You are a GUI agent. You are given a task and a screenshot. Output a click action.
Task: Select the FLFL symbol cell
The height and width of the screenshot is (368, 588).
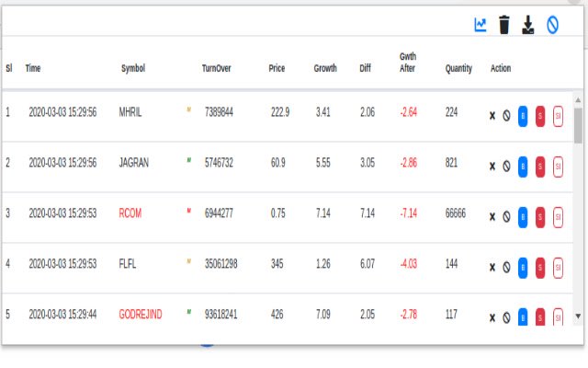click(128, 264)
